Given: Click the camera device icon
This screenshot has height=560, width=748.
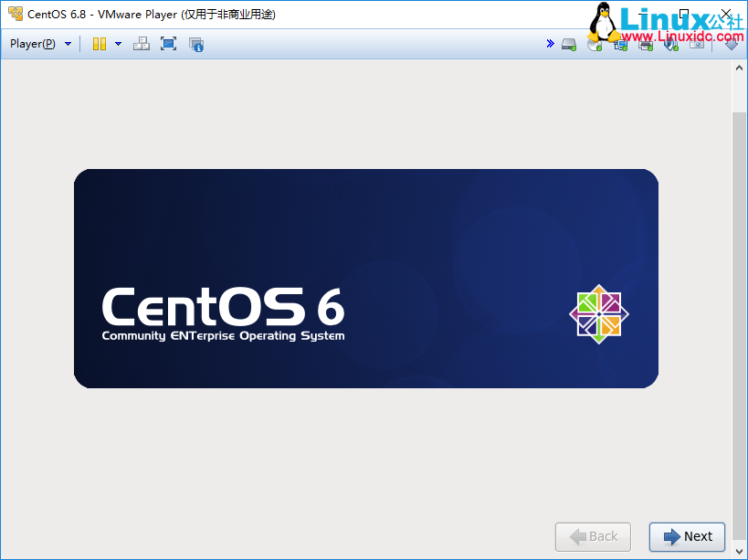Looking at the screenshot, I should tap(697, 45).
